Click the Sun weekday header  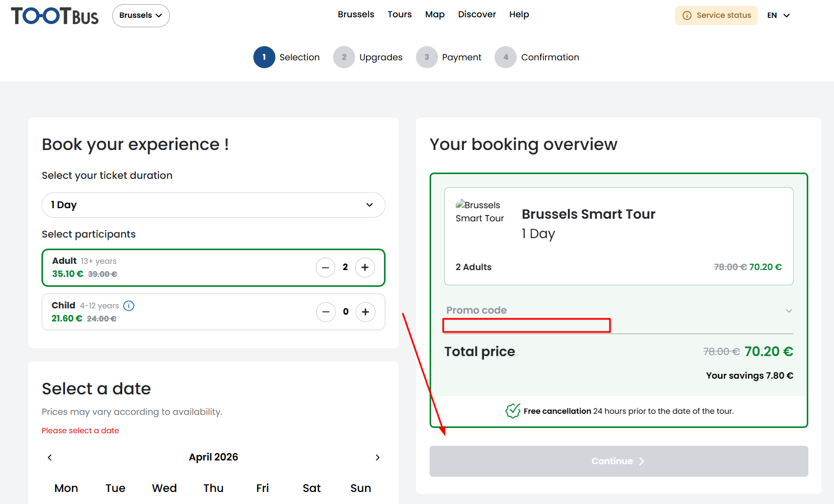coord(361,488)
